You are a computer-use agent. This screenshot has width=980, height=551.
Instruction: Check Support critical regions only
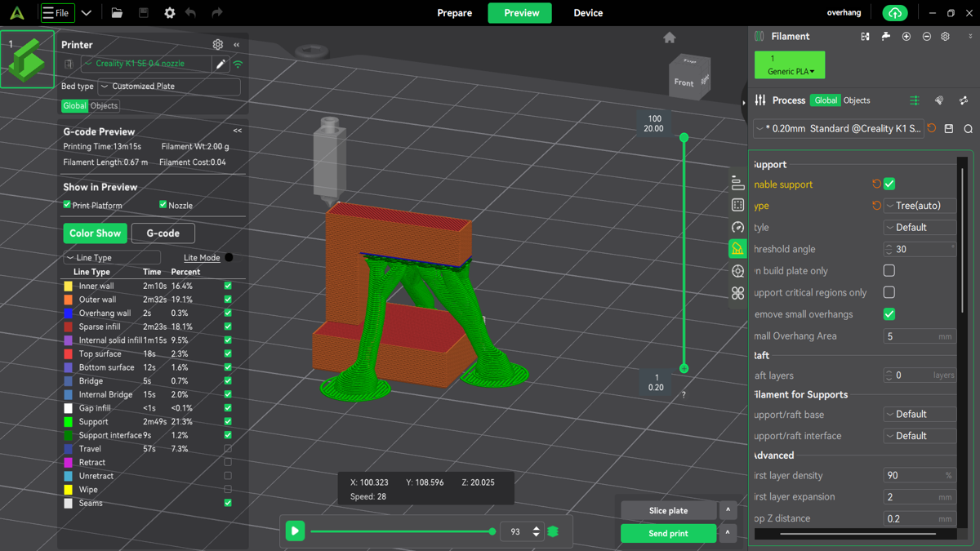pyautogui.click(x=889, y=292)
